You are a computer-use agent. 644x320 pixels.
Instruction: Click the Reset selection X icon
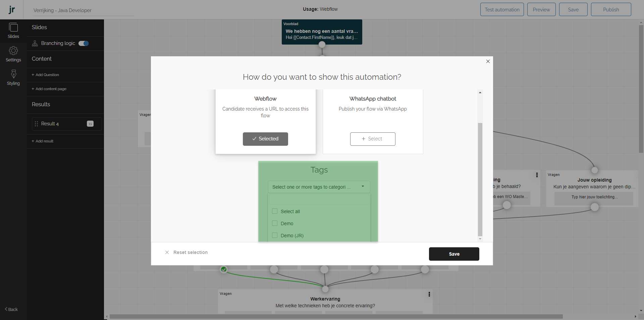coord(167,252)
